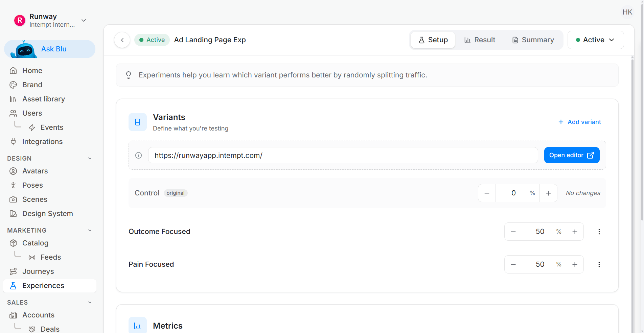Screen dimensions: 644x333
Task: Open the Home page icon
Action: (x=13, y=71)
